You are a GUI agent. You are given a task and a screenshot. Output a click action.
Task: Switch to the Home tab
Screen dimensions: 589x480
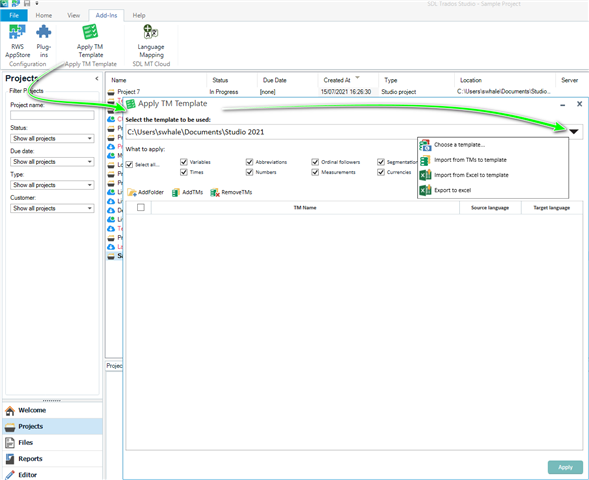[x=44, y=15]
